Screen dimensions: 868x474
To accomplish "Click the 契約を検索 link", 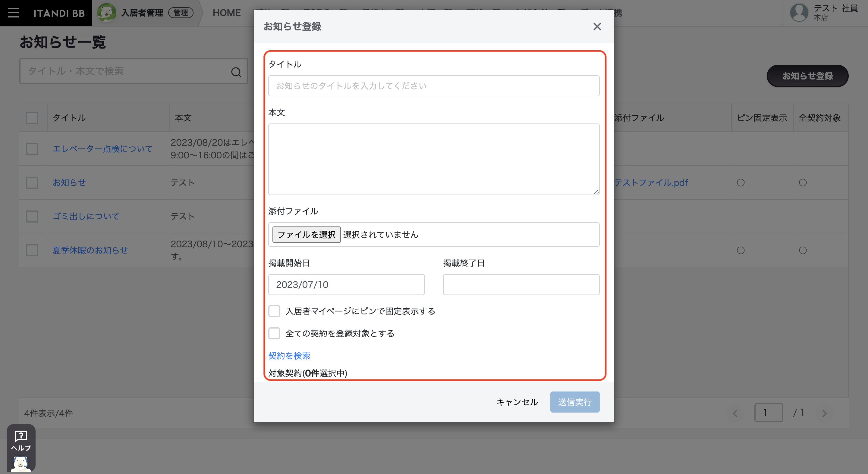I will 289,355.
